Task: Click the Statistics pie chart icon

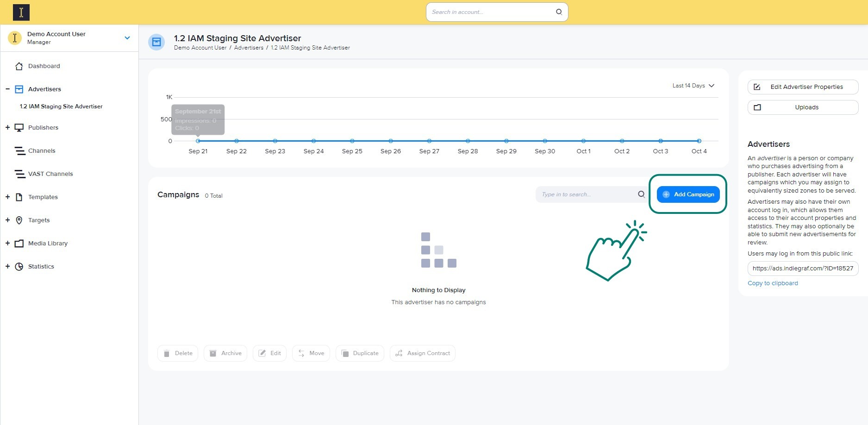Action: point(19,267)
